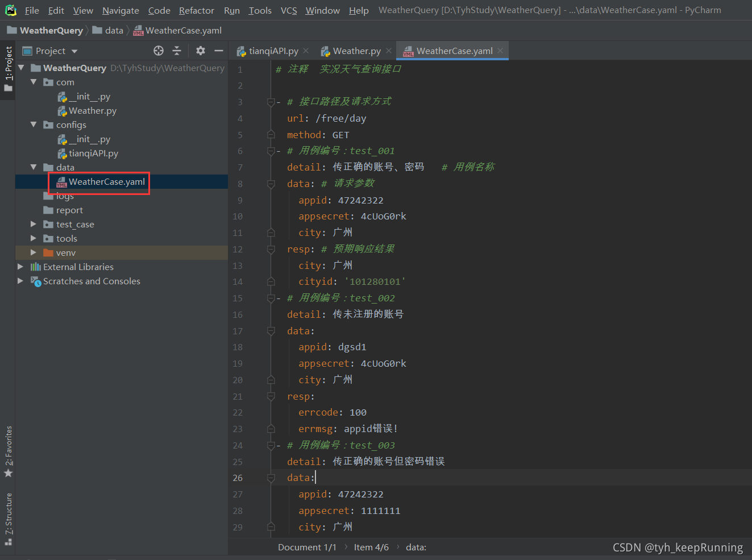This screenshot has width=752, height=560.
Task: Click the Locate/Scroll from Source target icon
Action: (159, 51)
